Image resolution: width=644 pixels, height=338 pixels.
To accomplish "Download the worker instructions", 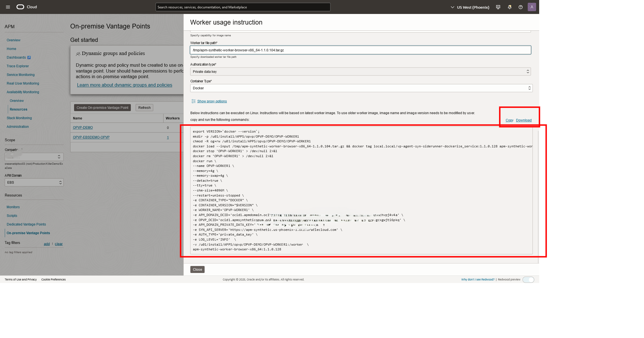I will click(x=523, y=120).
